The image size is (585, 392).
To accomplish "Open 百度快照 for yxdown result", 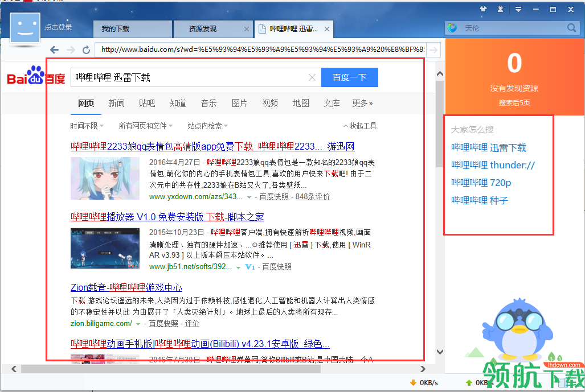I will point(274,197).
